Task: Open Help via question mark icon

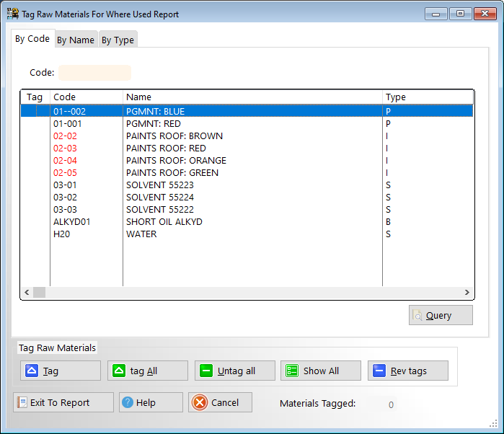Action: 127,402
